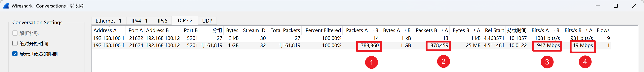644x72 pixels.
Task: Open the IPv4 · 1 tab
Action: point(139,21)
